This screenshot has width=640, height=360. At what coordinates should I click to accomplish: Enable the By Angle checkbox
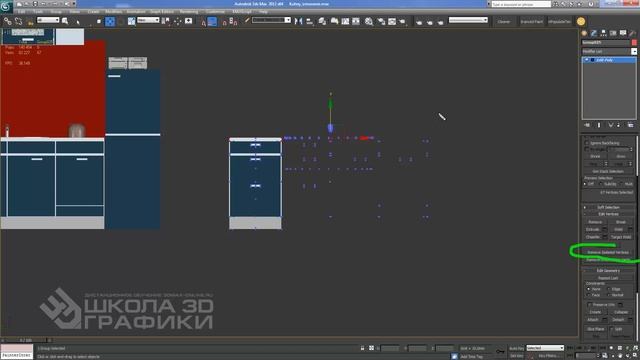pyautogui.click(x=587, y=150)
